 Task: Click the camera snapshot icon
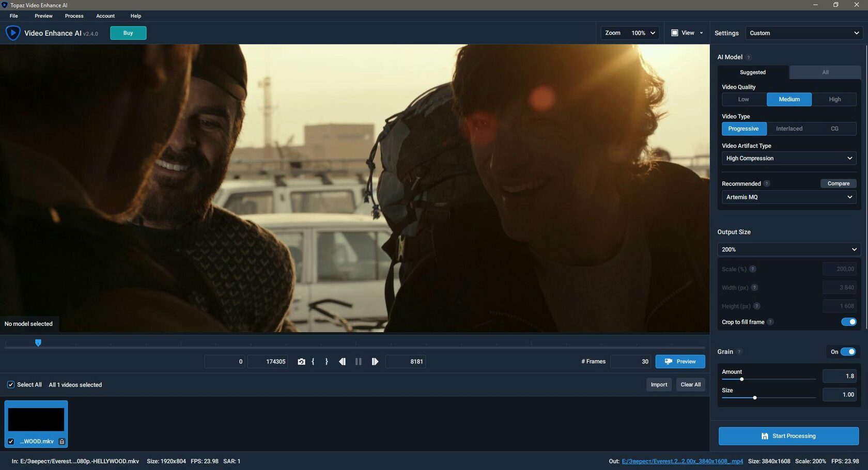[x=301, y=362]
